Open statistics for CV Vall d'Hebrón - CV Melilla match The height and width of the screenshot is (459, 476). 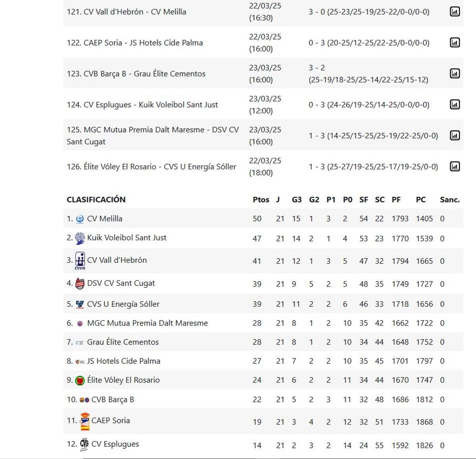tap(455, 11)
